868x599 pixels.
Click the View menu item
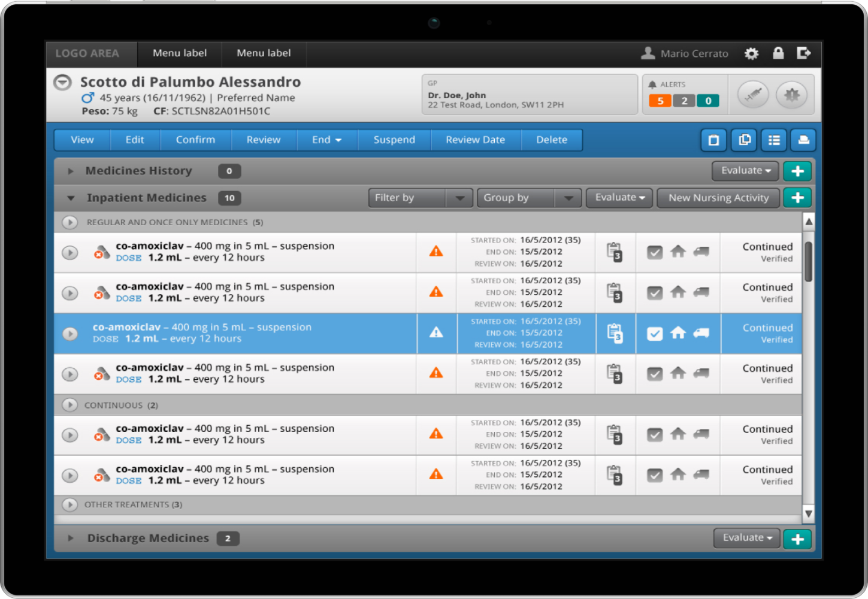point(82,140)
